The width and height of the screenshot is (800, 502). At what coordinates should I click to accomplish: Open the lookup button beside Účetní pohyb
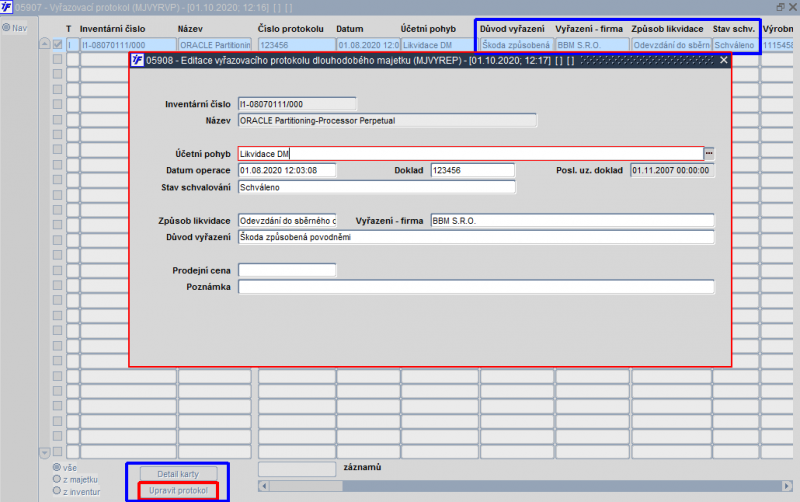click(x=709, y=153)
